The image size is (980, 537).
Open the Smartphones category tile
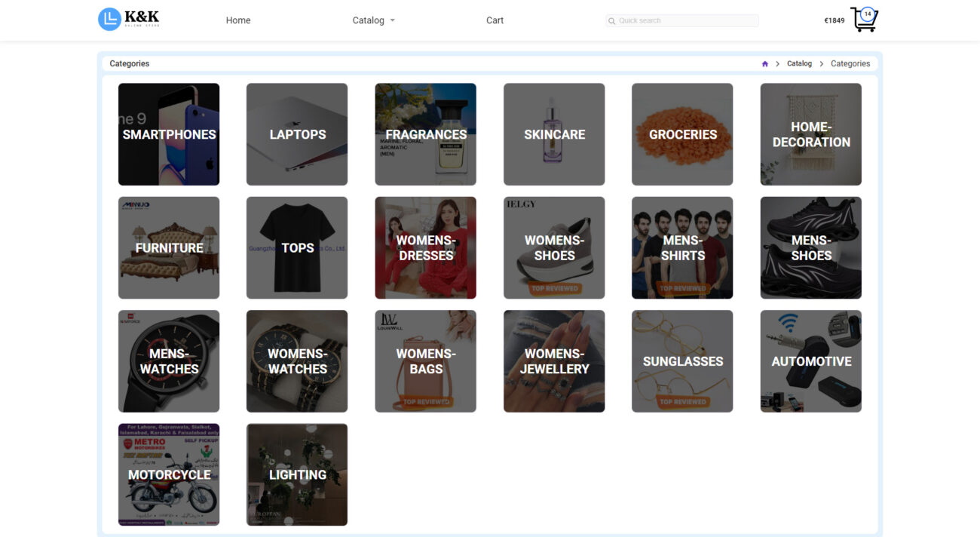(x=169, y=134)
